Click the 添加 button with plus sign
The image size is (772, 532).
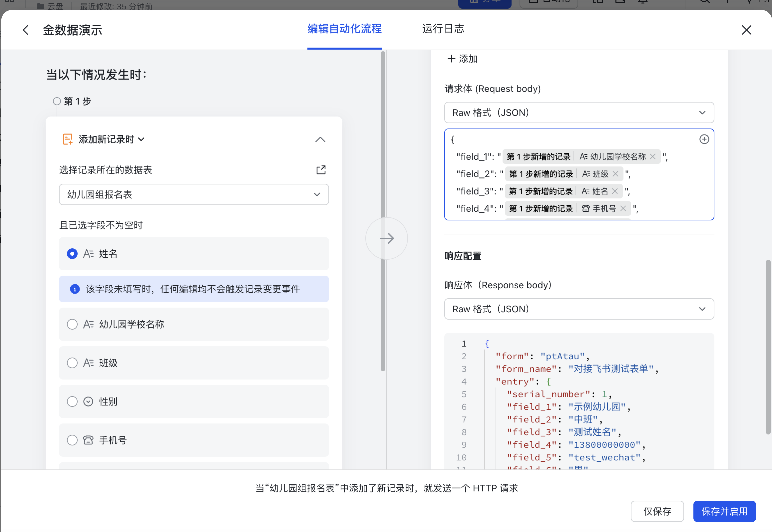pos(462,59)
